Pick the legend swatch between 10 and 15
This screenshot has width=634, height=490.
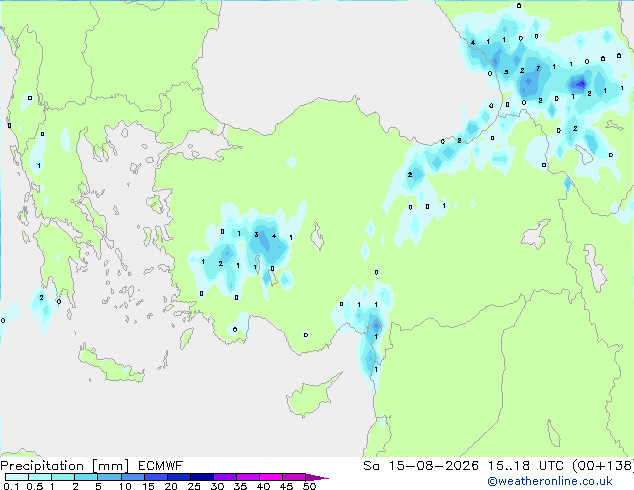(x=132, y=477)
